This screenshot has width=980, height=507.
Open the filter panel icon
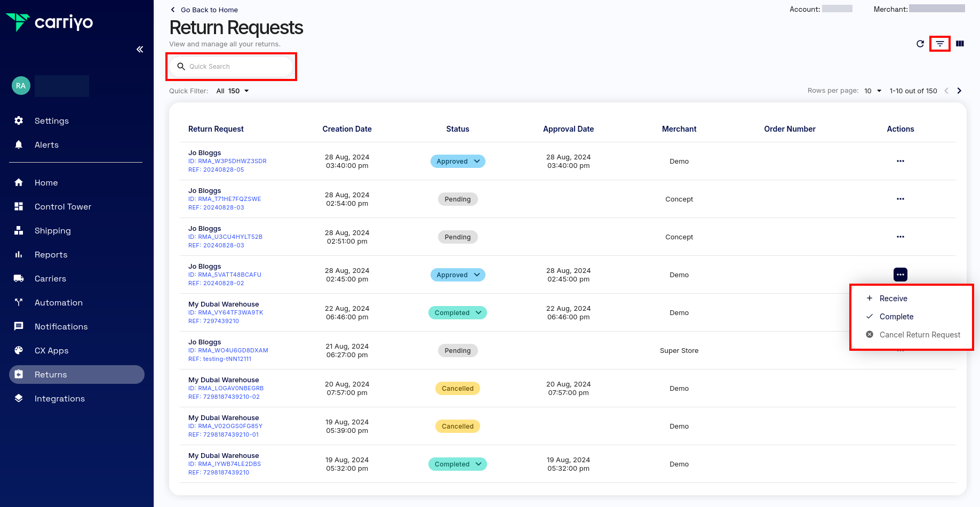coord(939,44)
